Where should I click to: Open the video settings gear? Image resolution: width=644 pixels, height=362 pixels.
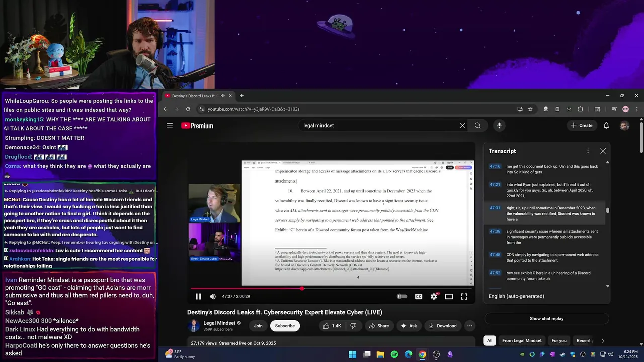434,297
